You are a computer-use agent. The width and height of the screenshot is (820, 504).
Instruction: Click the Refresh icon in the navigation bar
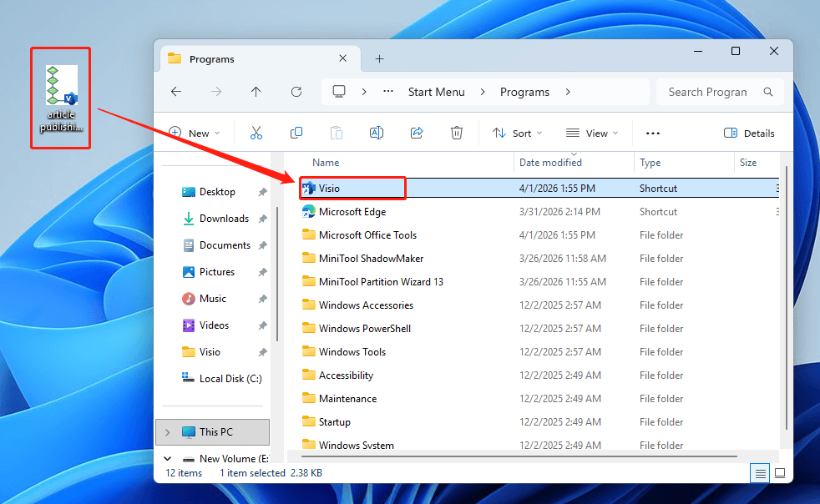(x=296, y=92)
